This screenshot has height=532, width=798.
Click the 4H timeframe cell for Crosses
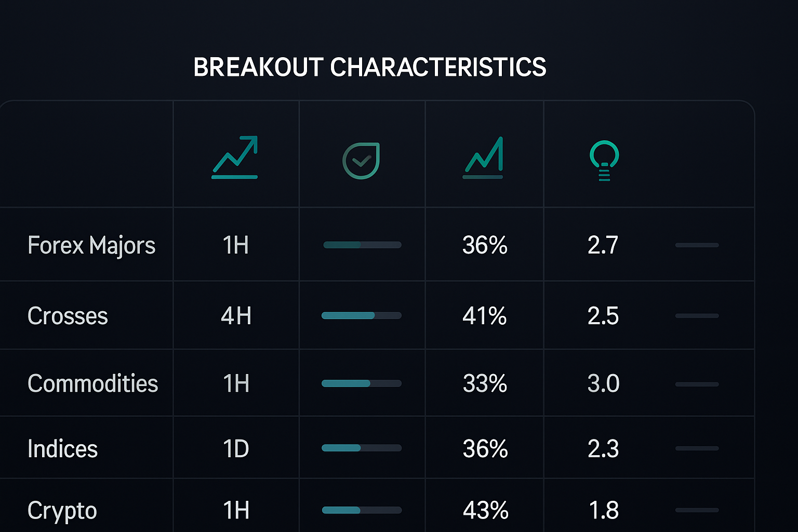tap(236, 316)
